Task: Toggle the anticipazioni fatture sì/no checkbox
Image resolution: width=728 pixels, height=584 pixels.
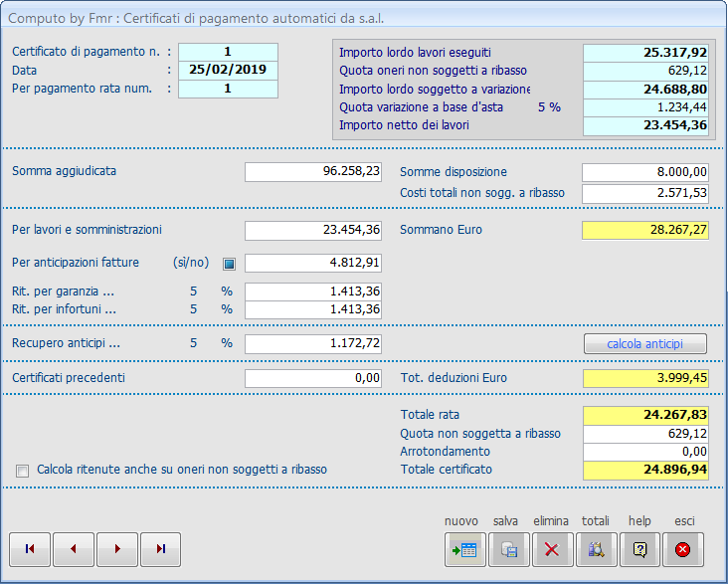Action: pyautogui.click(x=229, y=264)
